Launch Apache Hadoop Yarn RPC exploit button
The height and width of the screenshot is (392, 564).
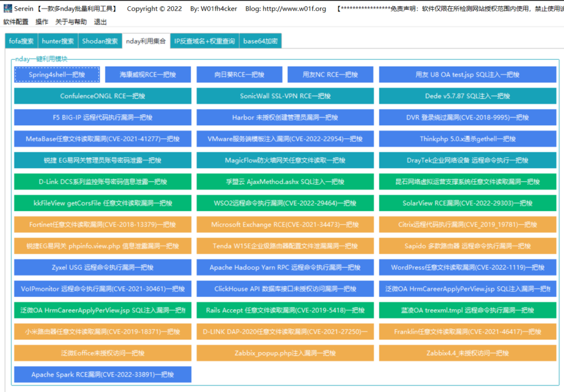(x=285, y=267)
